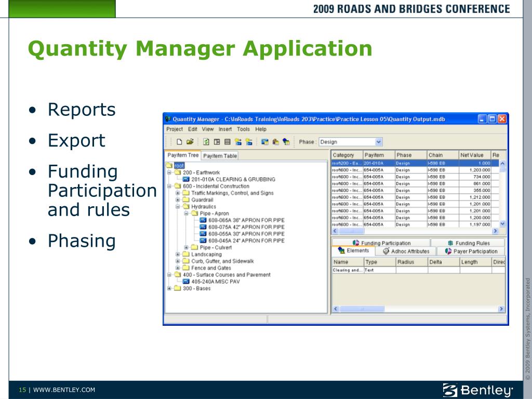Select the row with Net Value 734.000
Image resolution: width=532 pixels, height=399 pixels.
[415, 177]
